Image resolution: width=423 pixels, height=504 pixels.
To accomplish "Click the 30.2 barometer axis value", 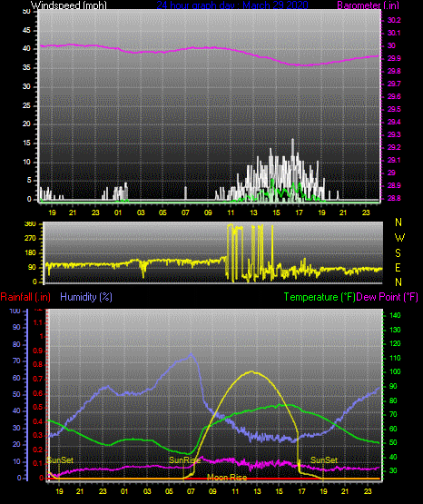I will point(394,20).
